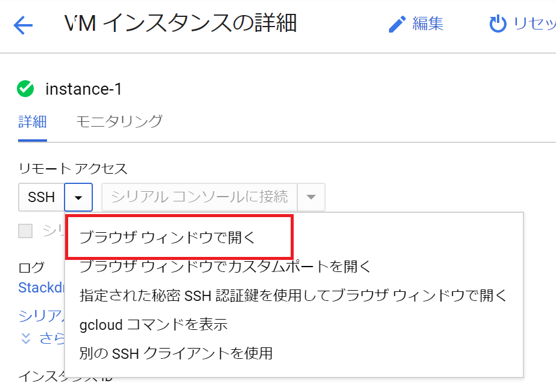This screenshot has width=556, height=392.
Task: Choose gcloud コマンドを表示
Action: click(153, 324)
